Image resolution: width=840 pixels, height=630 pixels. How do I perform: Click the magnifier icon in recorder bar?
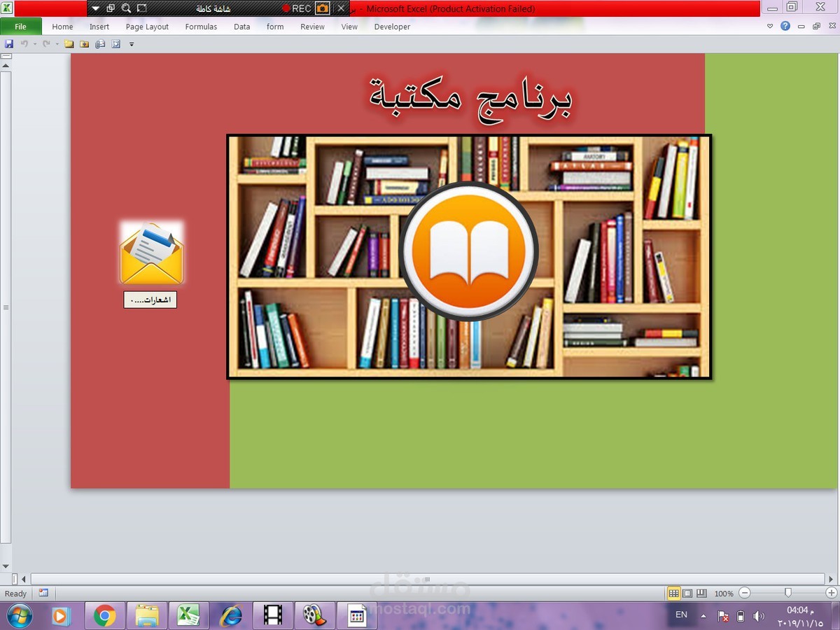pos(126,8)
